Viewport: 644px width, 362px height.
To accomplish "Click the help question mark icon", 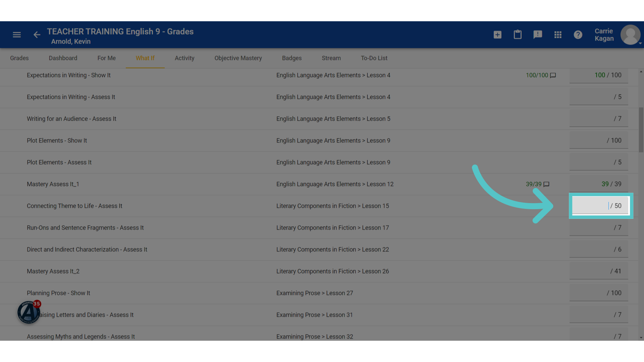I will pos(578,35).
